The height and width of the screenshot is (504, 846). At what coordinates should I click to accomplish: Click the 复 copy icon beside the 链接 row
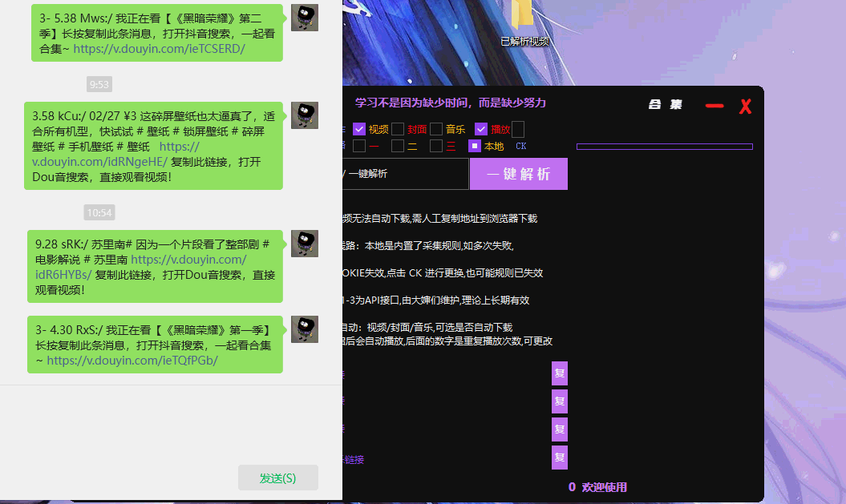[559, 458]
